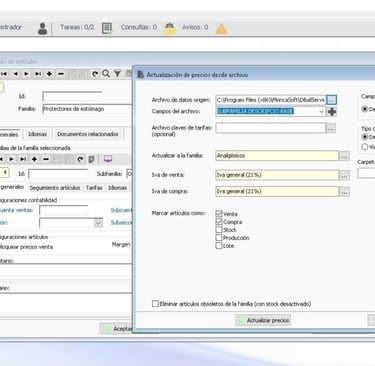Image resolution: width=375 pixels, height=366 pixels.
Task: Enable the Lote checkbox
Action: coord(219,246)
